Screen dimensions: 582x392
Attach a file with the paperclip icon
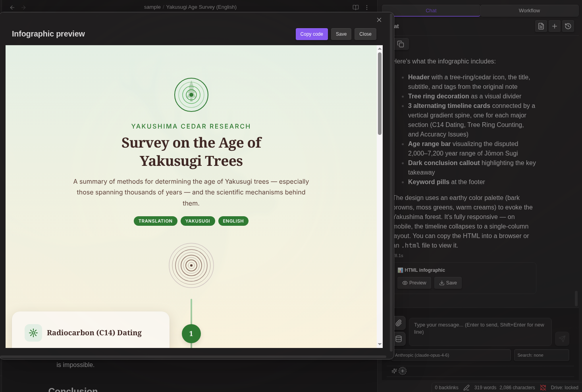[399, 323]
